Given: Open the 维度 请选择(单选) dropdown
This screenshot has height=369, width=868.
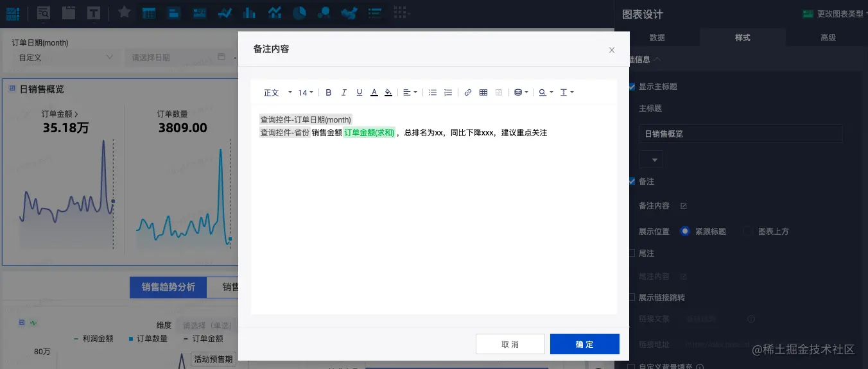Looking at the screenshot, I should pyautogui.click(x=206, y=325).
